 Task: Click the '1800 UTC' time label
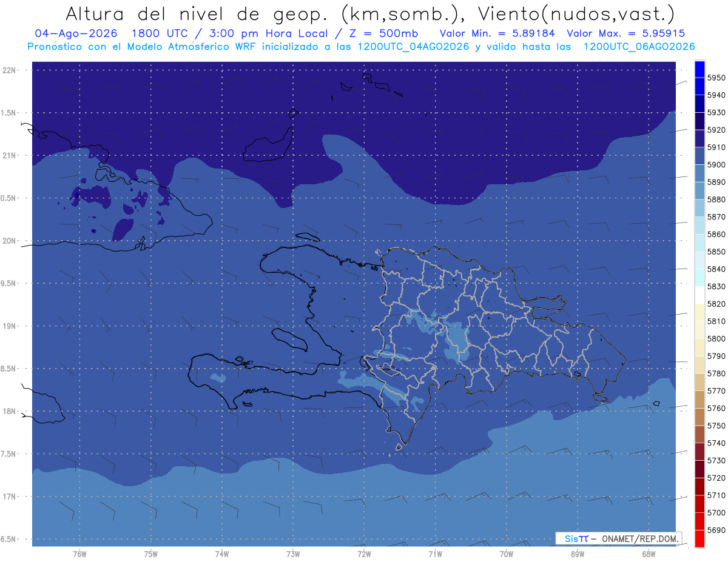pyautogui.click(x=162, y=33)
